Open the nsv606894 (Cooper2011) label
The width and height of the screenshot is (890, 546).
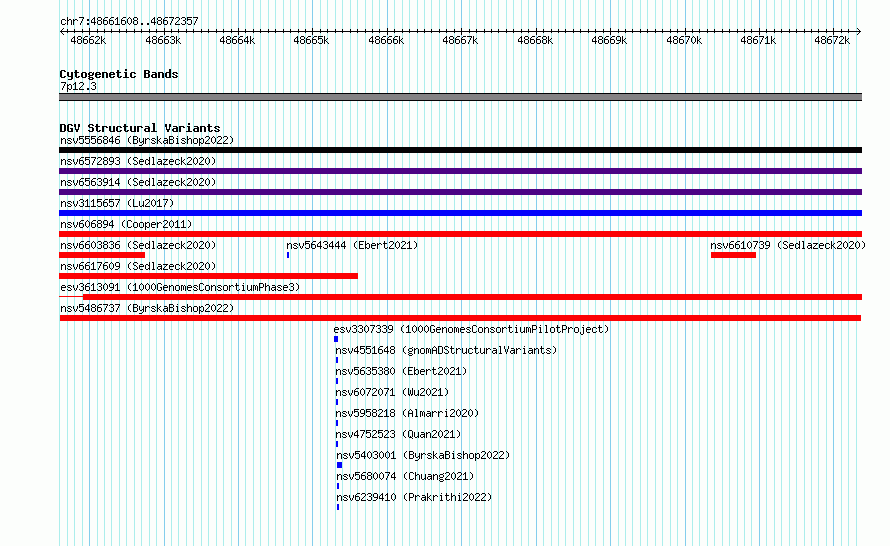tap(126, 224)
